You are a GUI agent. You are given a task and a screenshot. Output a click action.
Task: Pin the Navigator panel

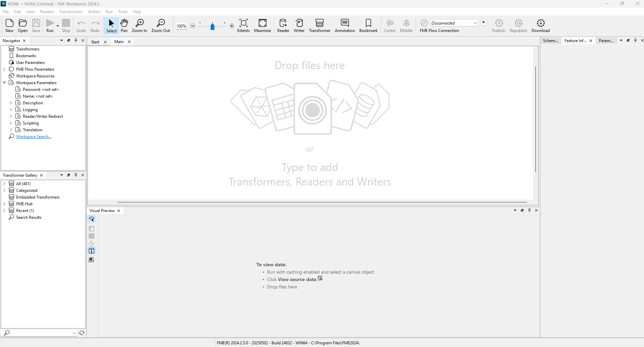[76, 40]
